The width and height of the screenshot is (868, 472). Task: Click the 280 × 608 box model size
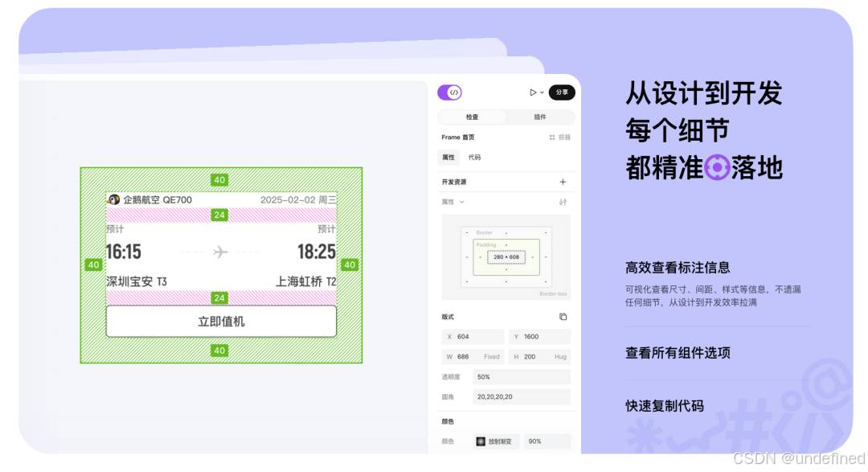click(x=506, y=257)
